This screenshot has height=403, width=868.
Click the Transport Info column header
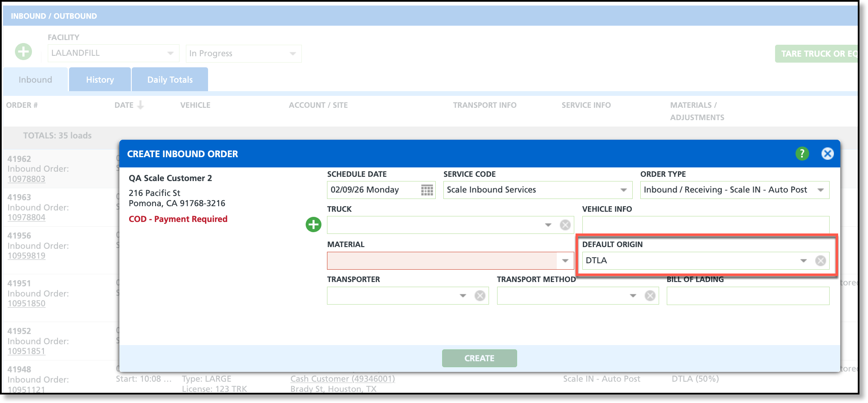(485, 105)
